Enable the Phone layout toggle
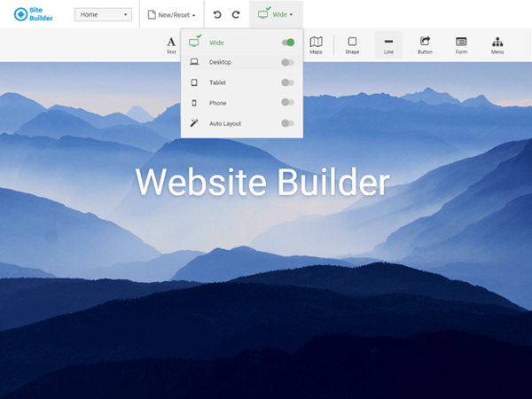 pos(287,102)
